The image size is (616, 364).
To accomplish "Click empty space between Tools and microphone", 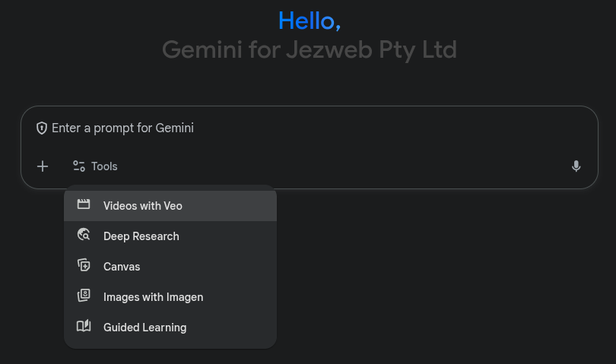I will tap(342, 166).
